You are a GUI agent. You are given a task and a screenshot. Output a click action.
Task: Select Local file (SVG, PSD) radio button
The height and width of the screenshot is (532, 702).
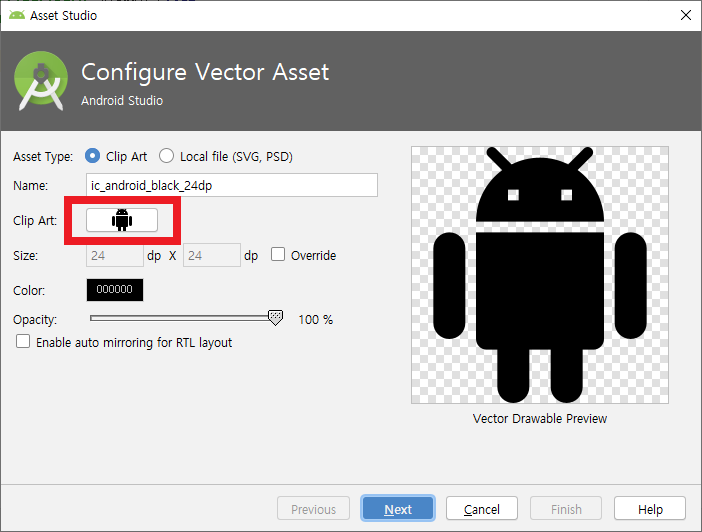click(167, 156)
